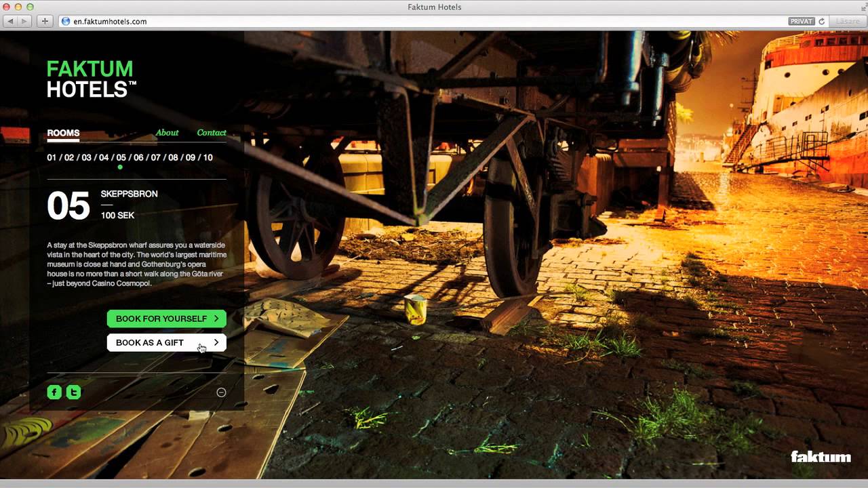The image size is (868, 488).
Task: Click the Faktum Hotels window title
Action: (435, 7)
